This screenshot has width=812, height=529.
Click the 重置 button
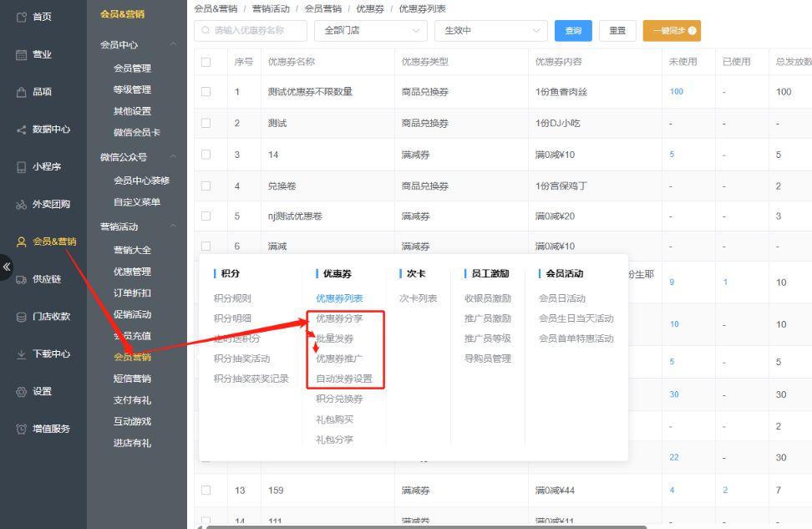[617, 31]
